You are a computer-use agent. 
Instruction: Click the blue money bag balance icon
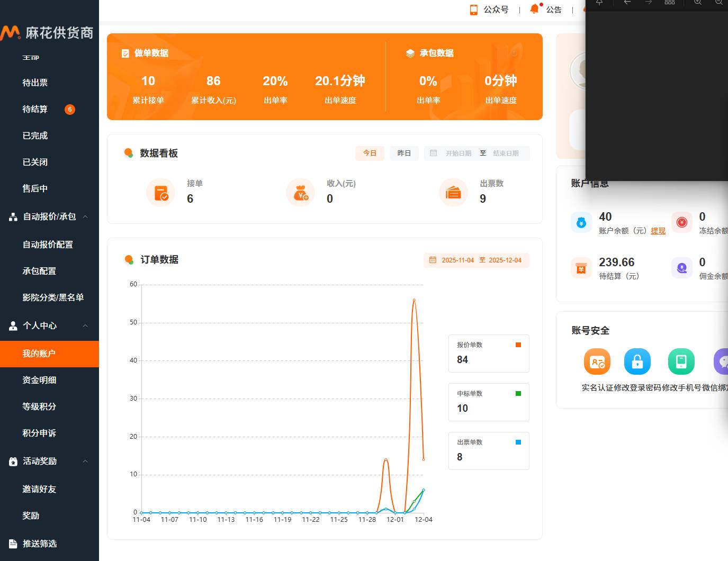[581, 223]
